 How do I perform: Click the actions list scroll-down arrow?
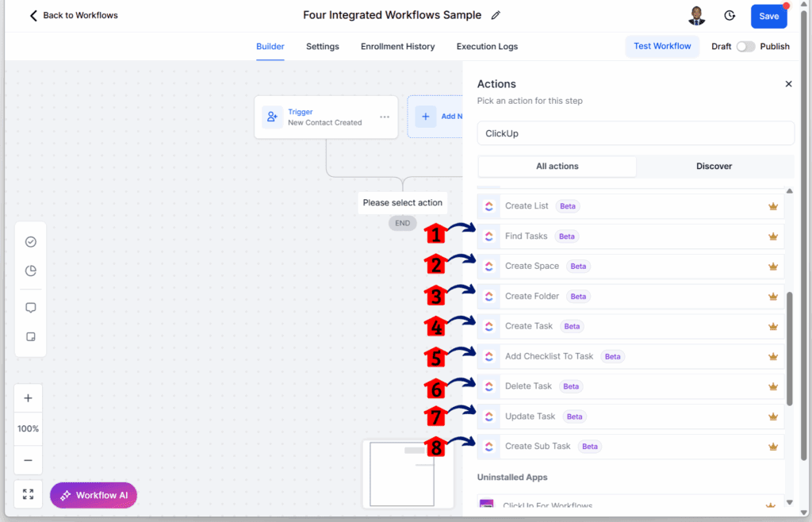pos(790,502)
